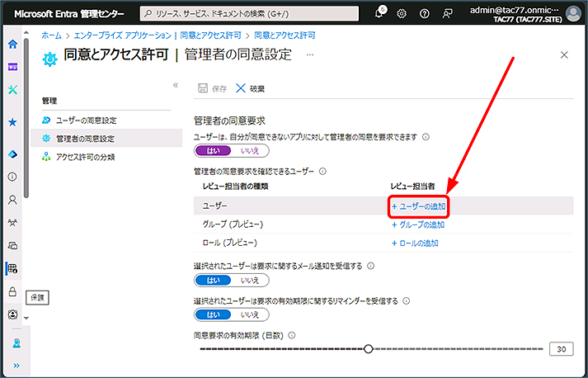Click the blue person icon near sidebar bottom
This screenshot has width=588, height=378.
[16, 343]
